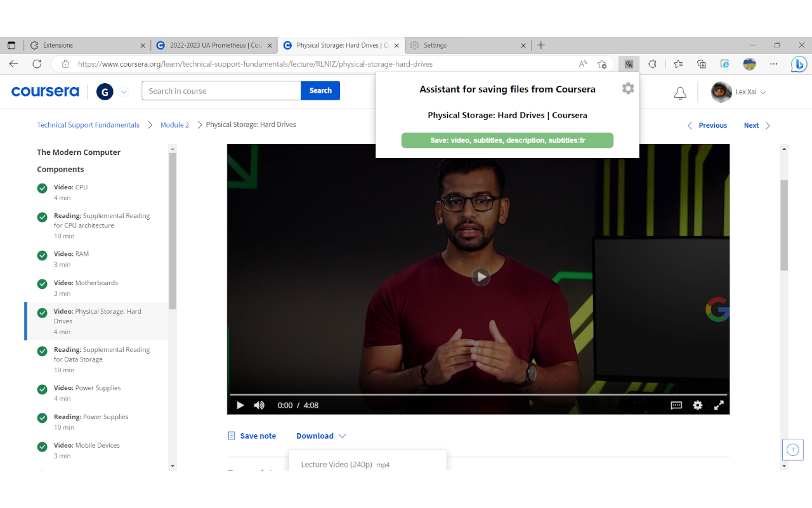Open Supplemental Reading for Data Storage

(x=96, y=359)
